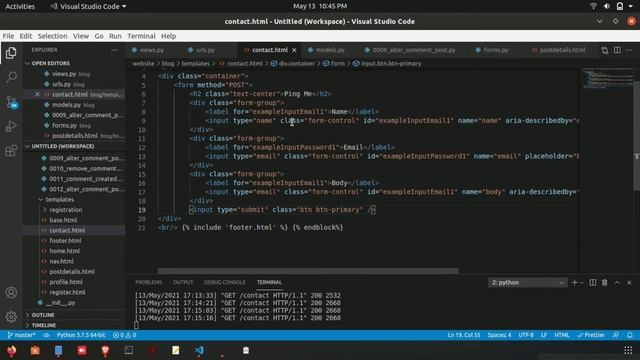Open the notifications bell in status bar
This screenshot has height=360, width=640.
[x=630, y=335]
